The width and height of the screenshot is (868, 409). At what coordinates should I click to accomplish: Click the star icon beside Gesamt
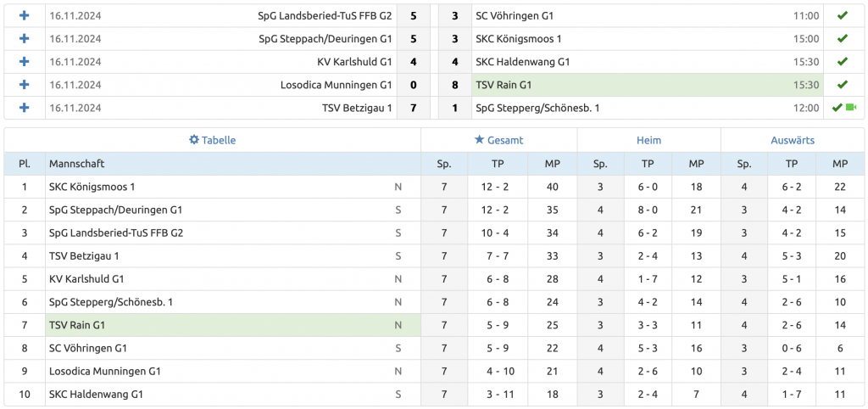pos(479,140)
